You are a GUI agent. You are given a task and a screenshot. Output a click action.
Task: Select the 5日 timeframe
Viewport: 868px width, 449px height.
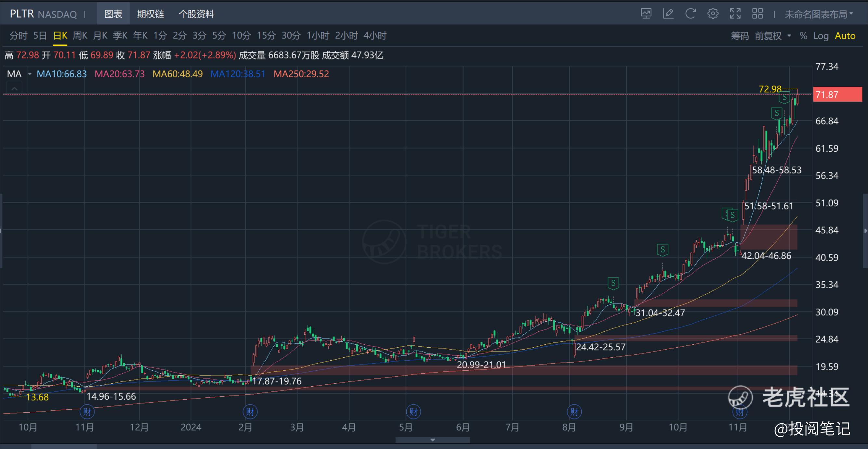tap(40, 35)
